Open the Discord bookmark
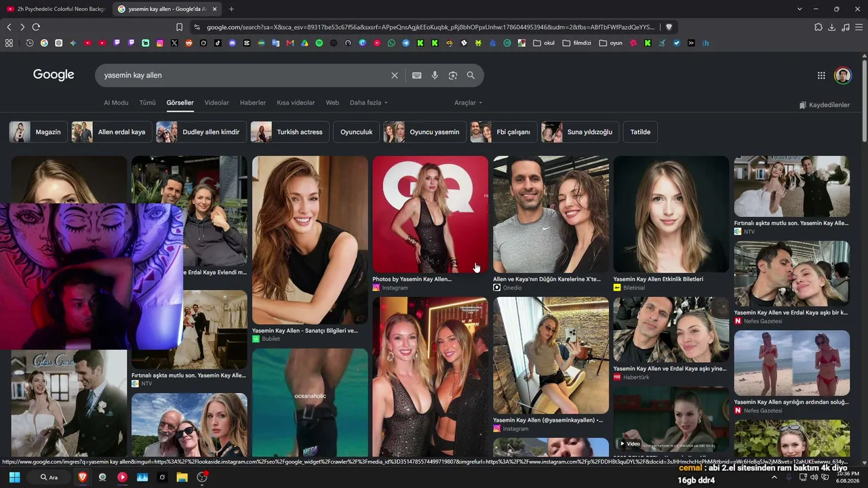 (x=233, y=43)
